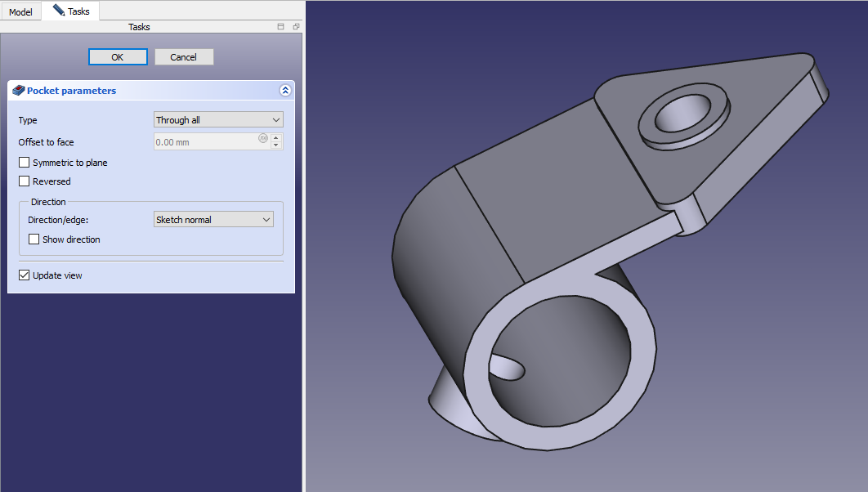Click the Offset to face label
Image resolution: width=868 pixels, height=492 pixels.
pos(46,142)
